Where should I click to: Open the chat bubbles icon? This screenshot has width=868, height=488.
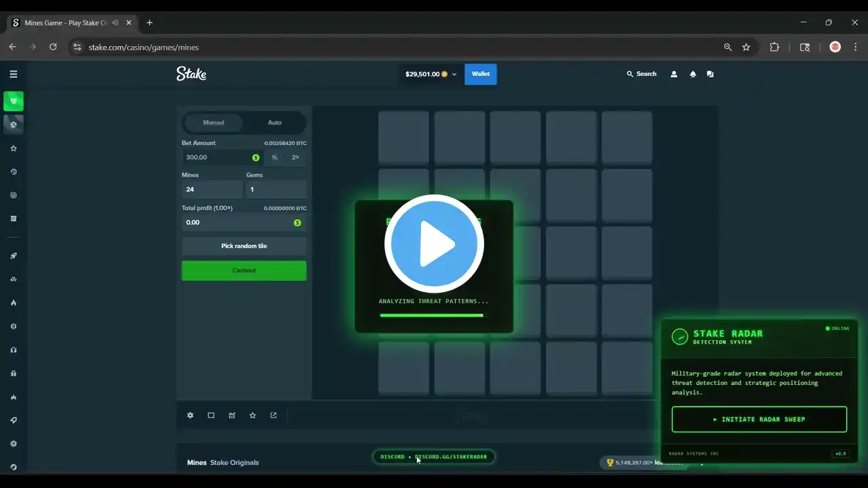710,74
